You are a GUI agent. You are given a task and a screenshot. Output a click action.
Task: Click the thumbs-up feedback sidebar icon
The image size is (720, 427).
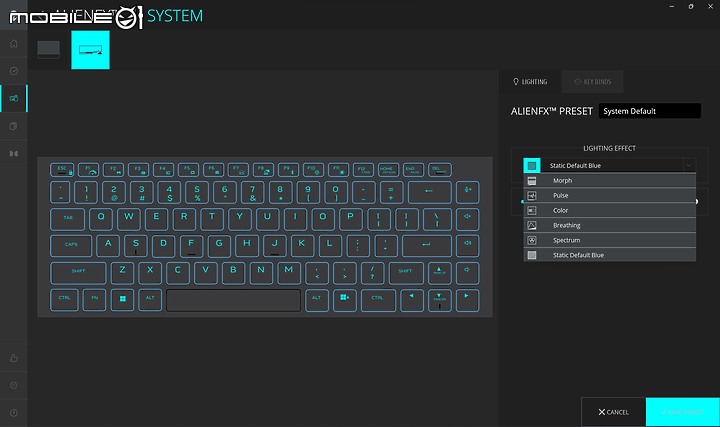pyautogui.click(x=14, y=358)
